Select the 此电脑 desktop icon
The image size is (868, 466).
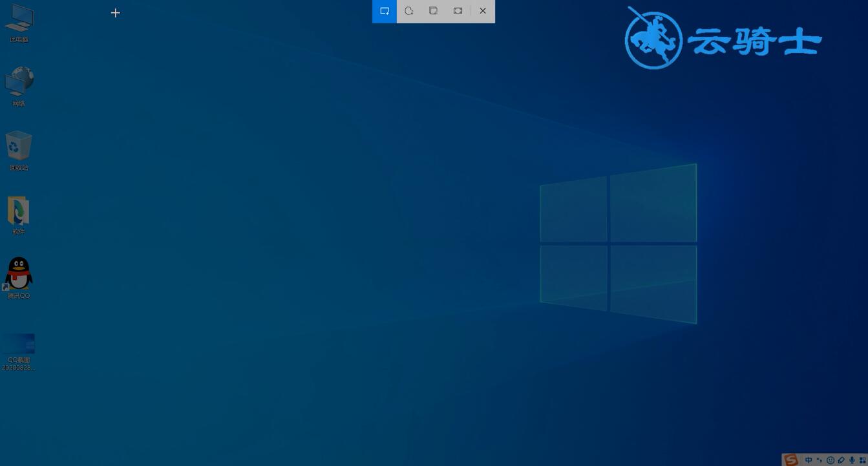(19, 23)
